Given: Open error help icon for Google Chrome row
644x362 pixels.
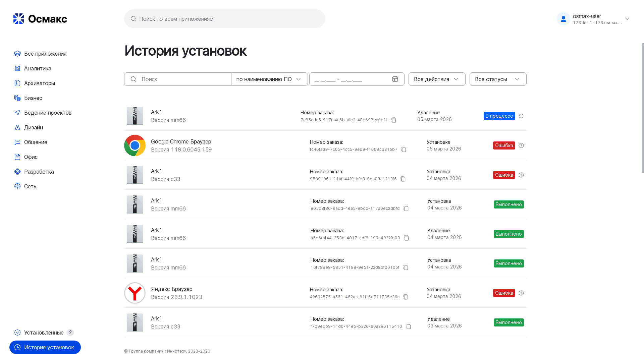Looking at the screenshot, I should tap(521, 145).
